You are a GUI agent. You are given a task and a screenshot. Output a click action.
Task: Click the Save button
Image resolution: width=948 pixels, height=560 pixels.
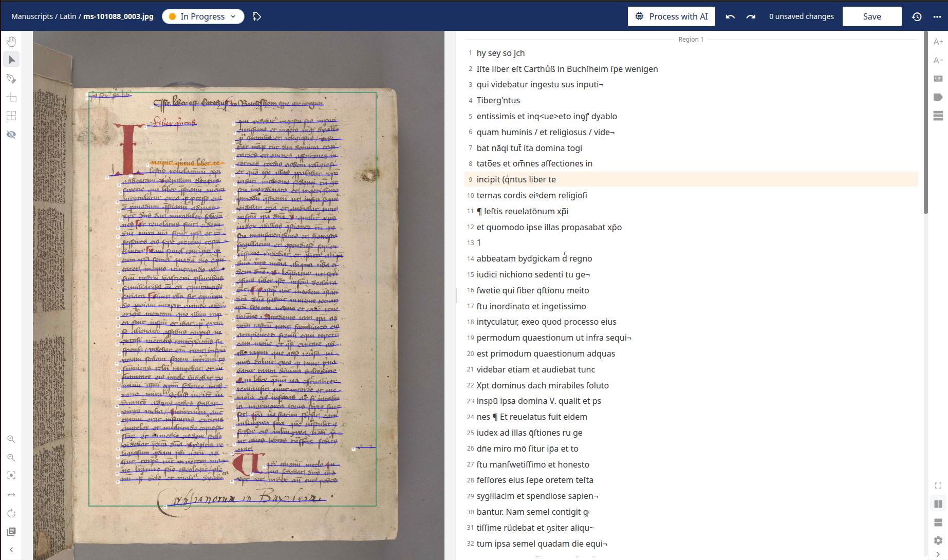pos(871,16)
